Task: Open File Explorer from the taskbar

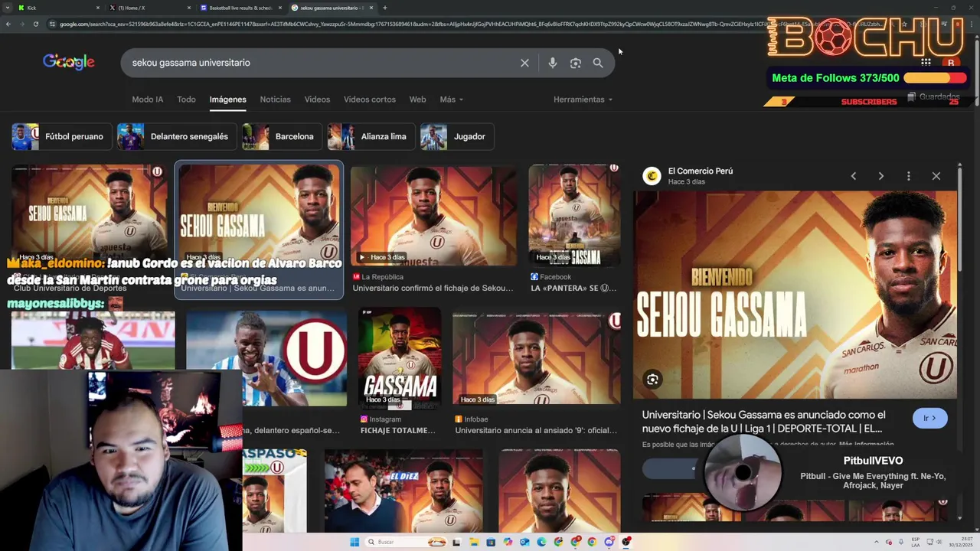Action: coord(474,542)
